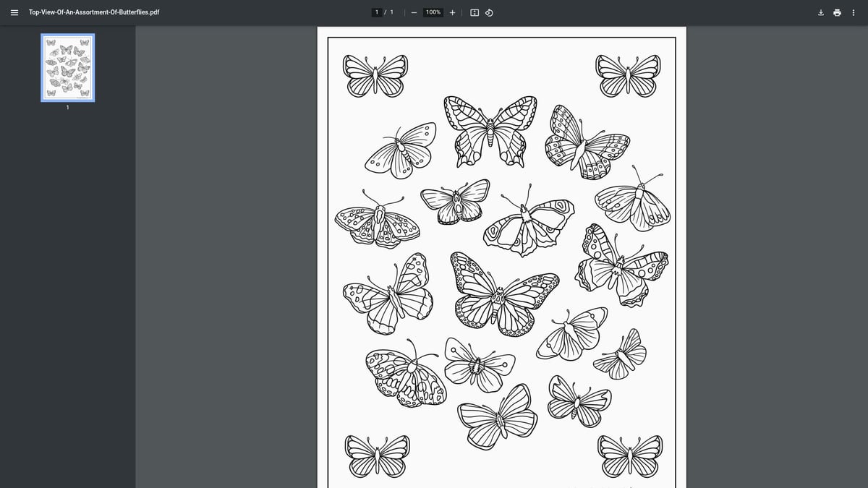Zoom in on the document
The height and width of the screenshot is (488, 868).
click(x=452, y=12)
